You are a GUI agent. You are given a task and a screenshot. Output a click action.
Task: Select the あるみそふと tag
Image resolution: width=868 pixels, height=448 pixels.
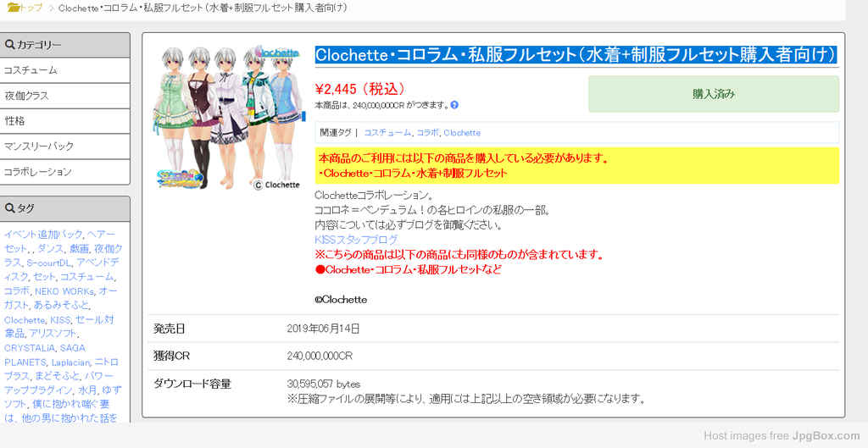(x=61, y=306)
